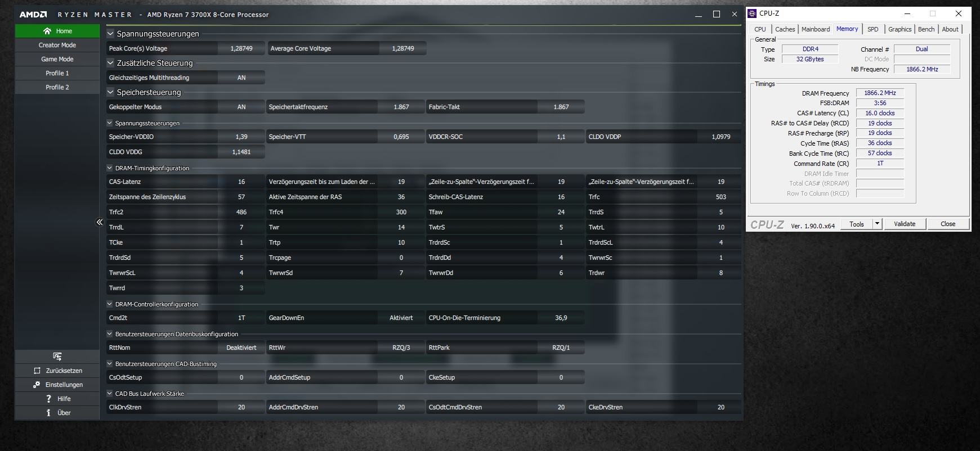Viewport: 980px width, 451px height.
Task: Click the Zurücksetzen reset icon
Action: 37,371
